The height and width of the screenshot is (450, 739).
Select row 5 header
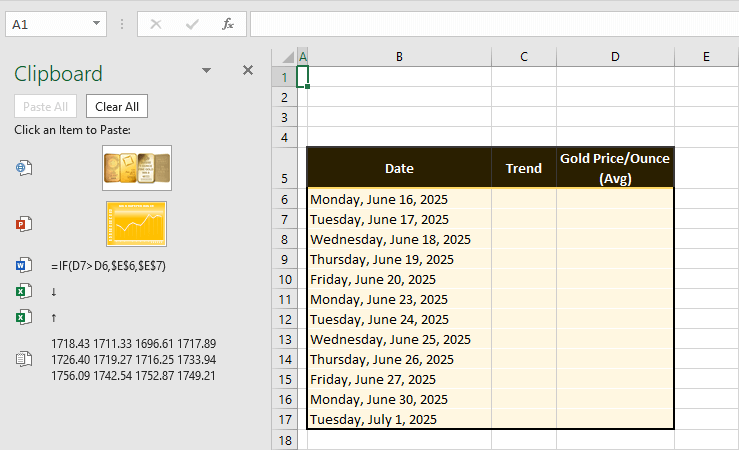[x=285, y=168]
